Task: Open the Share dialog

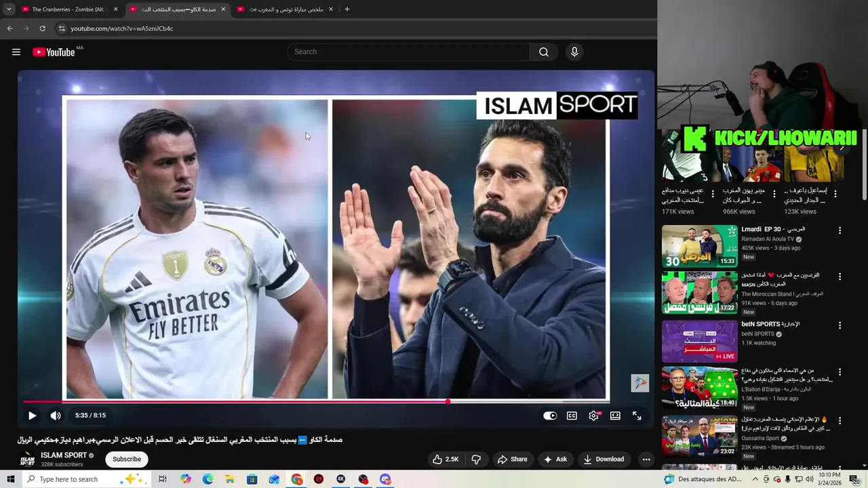Action: coord(512,460)
